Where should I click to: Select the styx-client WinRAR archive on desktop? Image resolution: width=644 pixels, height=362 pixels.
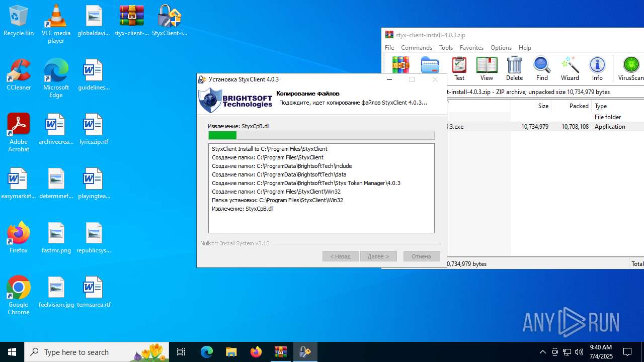click(132, 21)
